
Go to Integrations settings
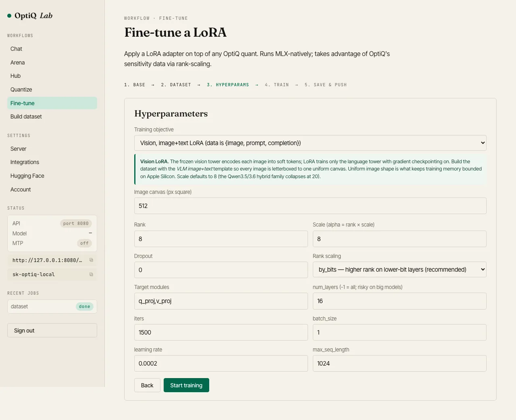coord(52,162)
